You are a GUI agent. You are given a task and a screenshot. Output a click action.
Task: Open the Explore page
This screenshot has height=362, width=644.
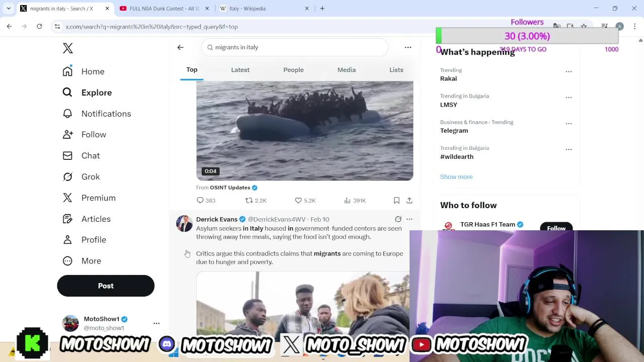click(x=87, y=93)
